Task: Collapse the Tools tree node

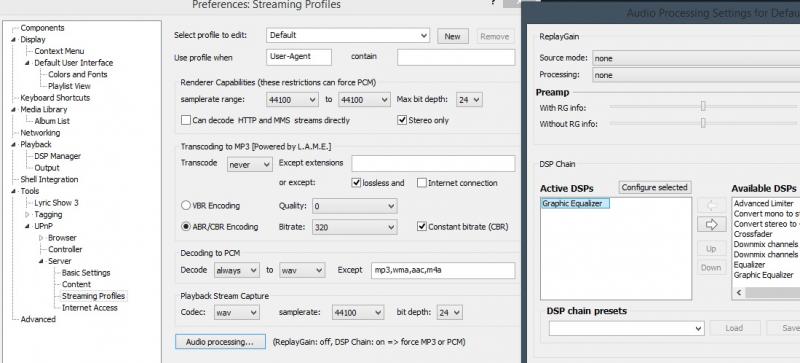Action: pyautogui.click(x=14, y=191)
